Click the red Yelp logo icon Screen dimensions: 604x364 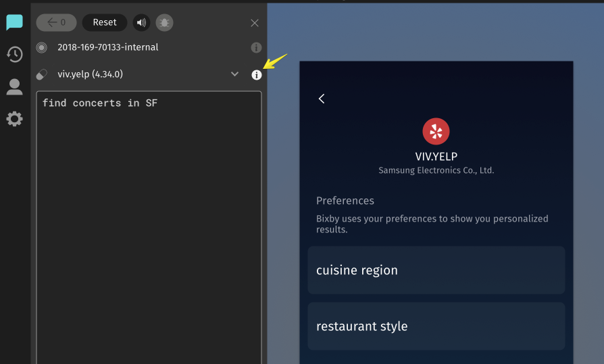436,131
